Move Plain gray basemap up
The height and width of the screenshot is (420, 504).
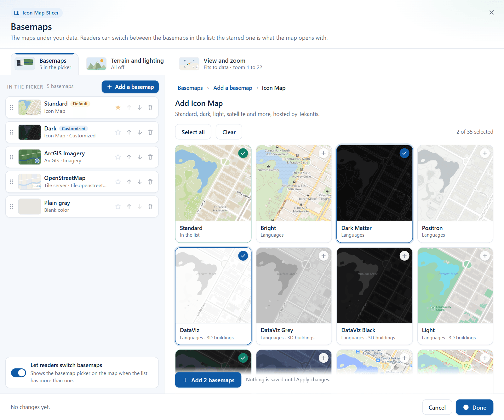coord(129,206)
